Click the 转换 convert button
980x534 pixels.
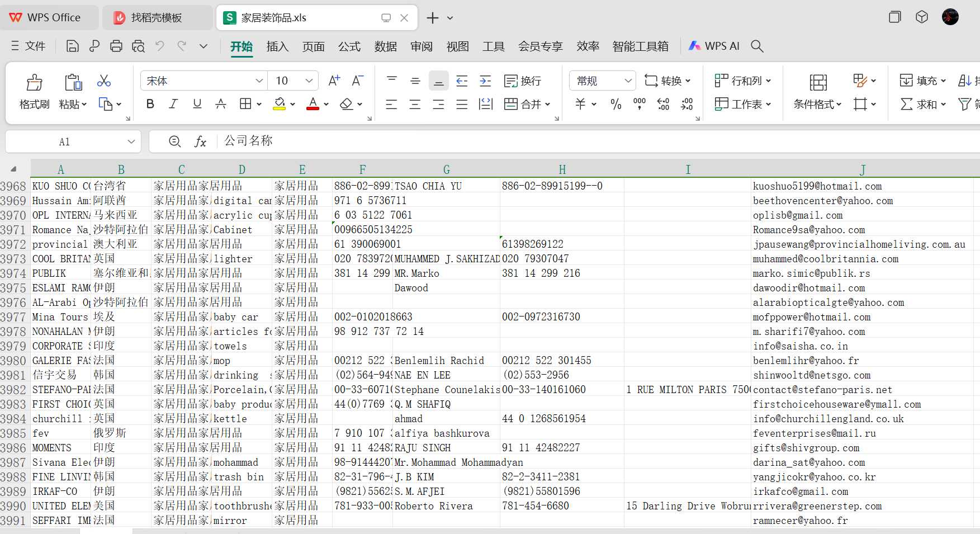667,81
